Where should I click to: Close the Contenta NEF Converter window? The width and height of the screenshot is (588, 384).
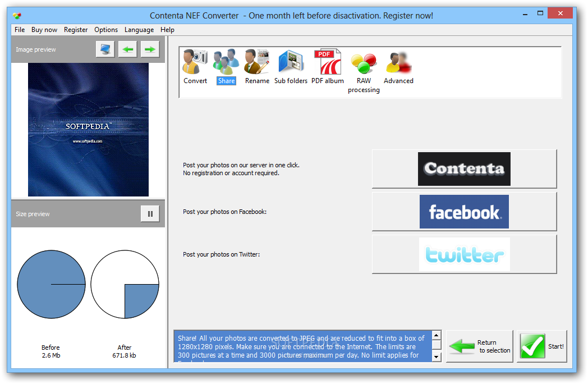point(561,13)
